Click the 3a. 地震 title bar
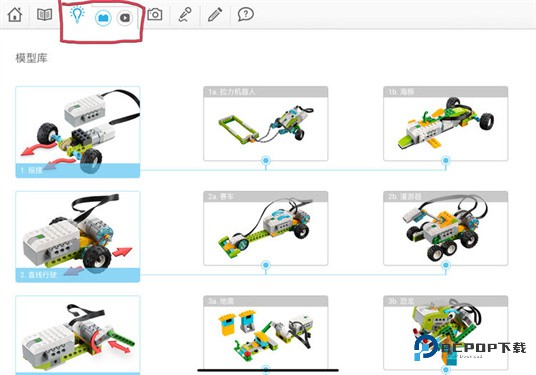 266,301
